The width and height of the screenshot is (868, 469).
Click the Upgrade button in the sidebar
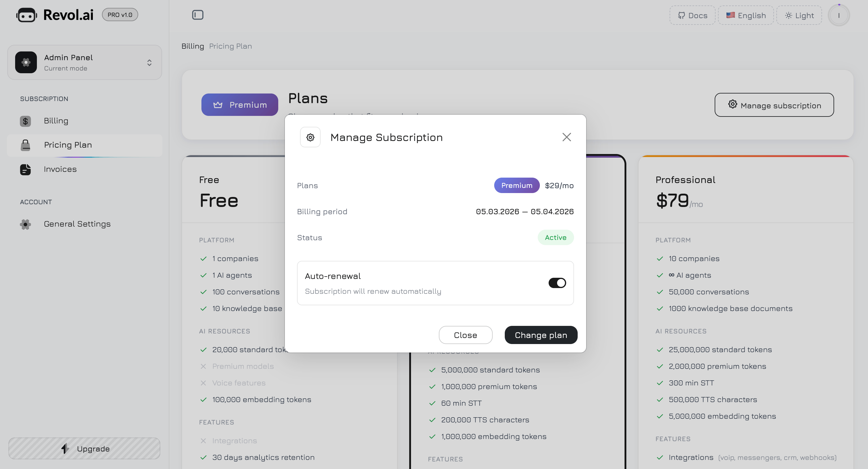click(84, 448)
